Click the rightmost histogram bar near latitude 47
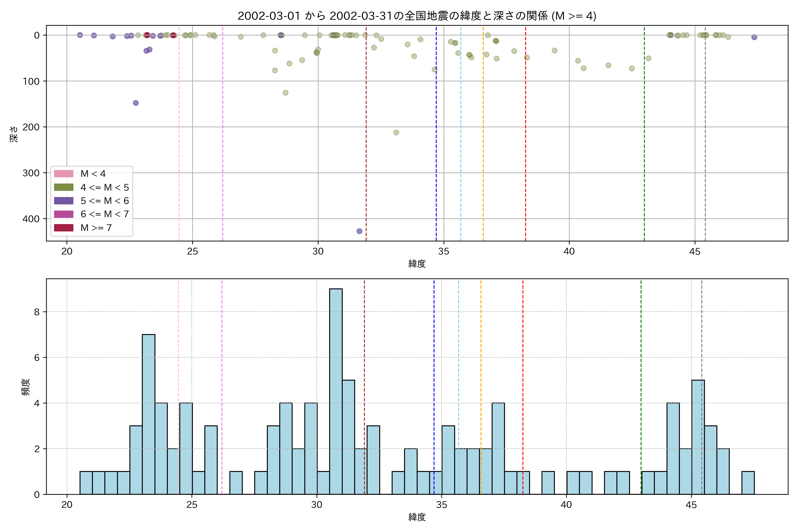Image resolution: width=798 pixels, height=532 pixels. (x=748, y=483)
